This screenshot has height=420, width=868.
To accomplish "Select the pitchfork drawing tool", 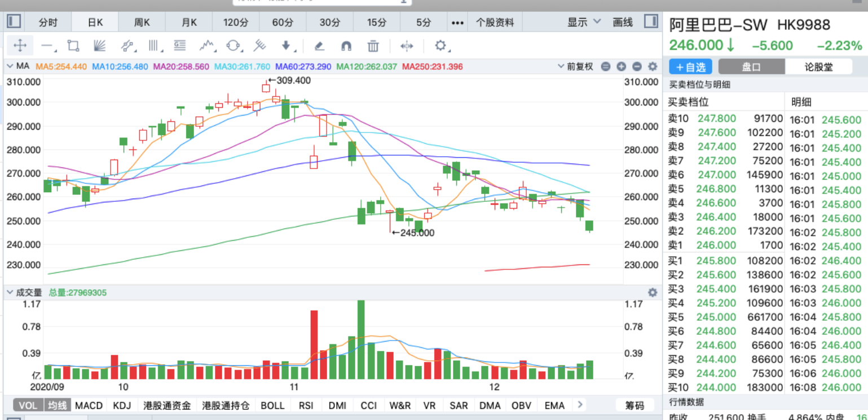I will coord(259,46).
